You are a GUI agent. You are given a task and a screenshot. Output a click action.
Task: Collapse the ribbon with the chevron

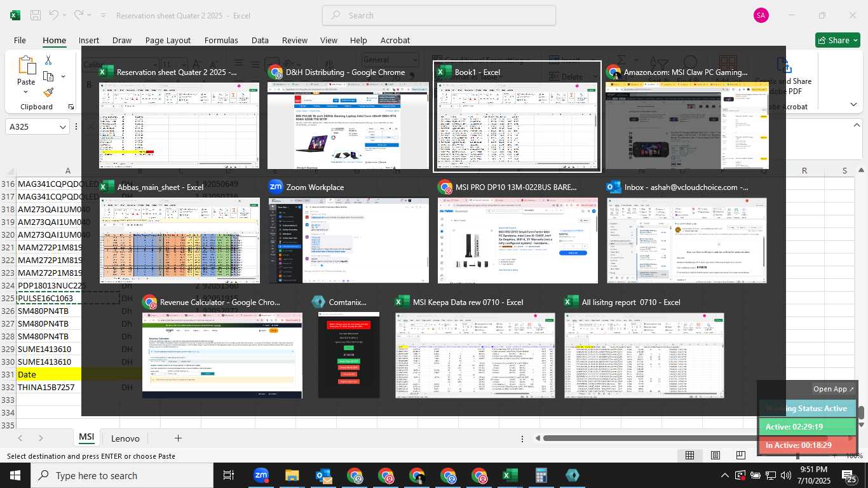coord(853,105)
